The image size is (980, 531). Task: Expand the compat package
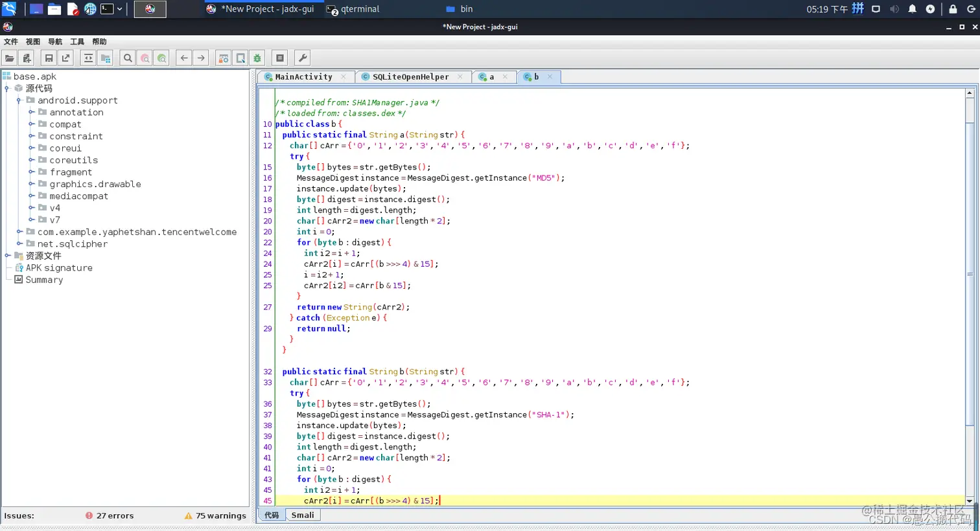(x=31, y=124)
